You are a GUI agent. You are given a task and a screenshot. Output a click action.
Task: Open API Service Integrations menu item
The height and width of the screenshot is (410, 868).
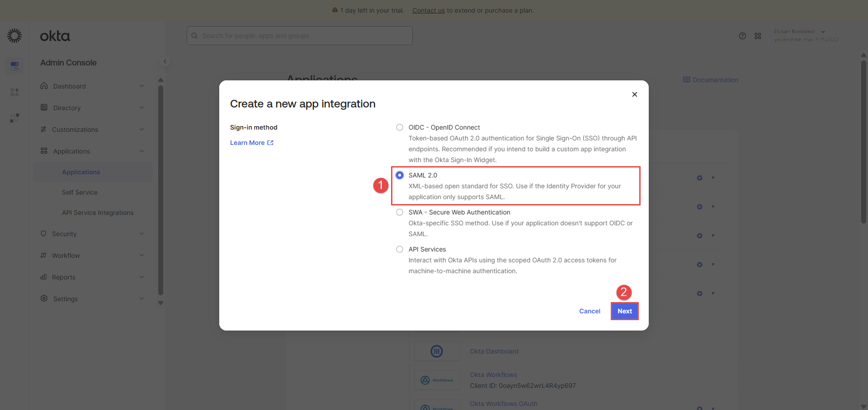click(98, 213)
